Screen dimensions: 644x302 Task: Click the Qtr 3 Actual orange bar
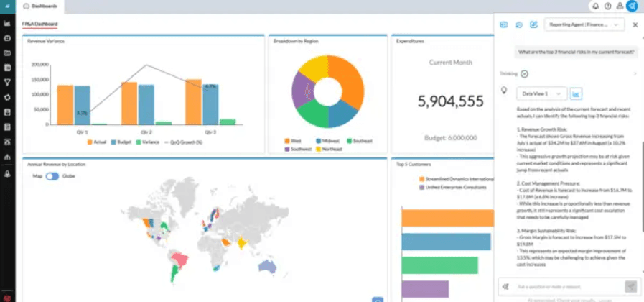pyautogui.click(x=193, y=102)
